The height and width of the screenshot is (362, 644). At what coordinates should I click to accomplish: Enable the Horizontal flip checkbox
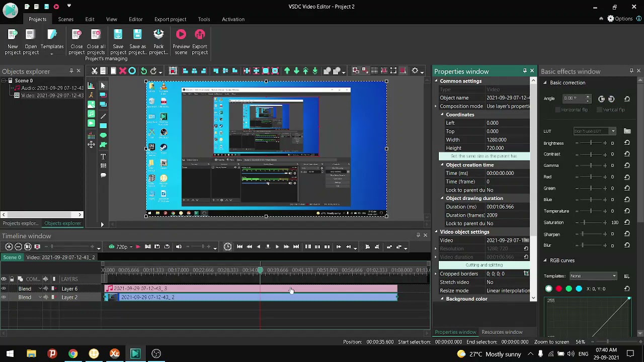pyautogui.click(x=557, y=110)
